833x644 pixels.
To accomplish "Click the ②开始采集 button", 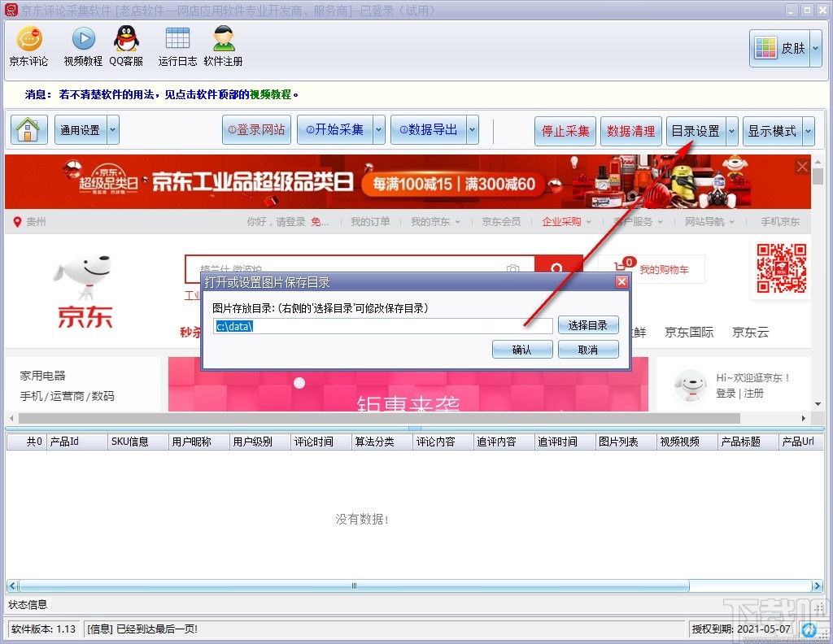I will [335, 130].
